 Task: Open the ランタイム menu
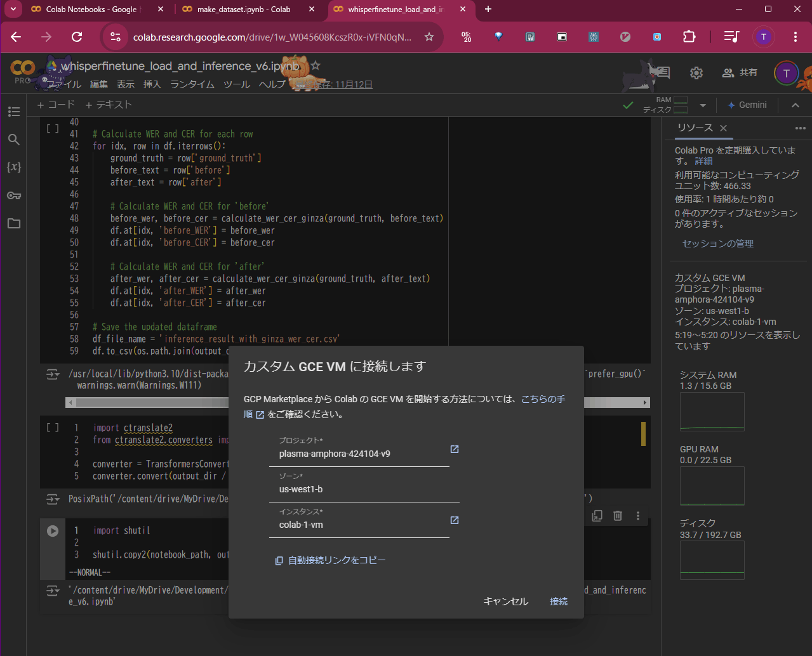coord(192,84)
